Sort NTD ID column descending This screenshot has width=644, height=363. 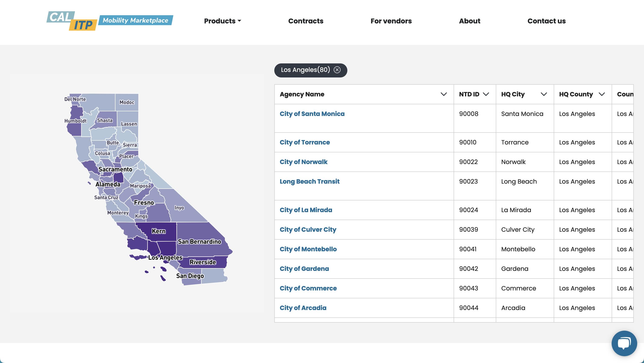pyautogui.click(x=486, y=94)
